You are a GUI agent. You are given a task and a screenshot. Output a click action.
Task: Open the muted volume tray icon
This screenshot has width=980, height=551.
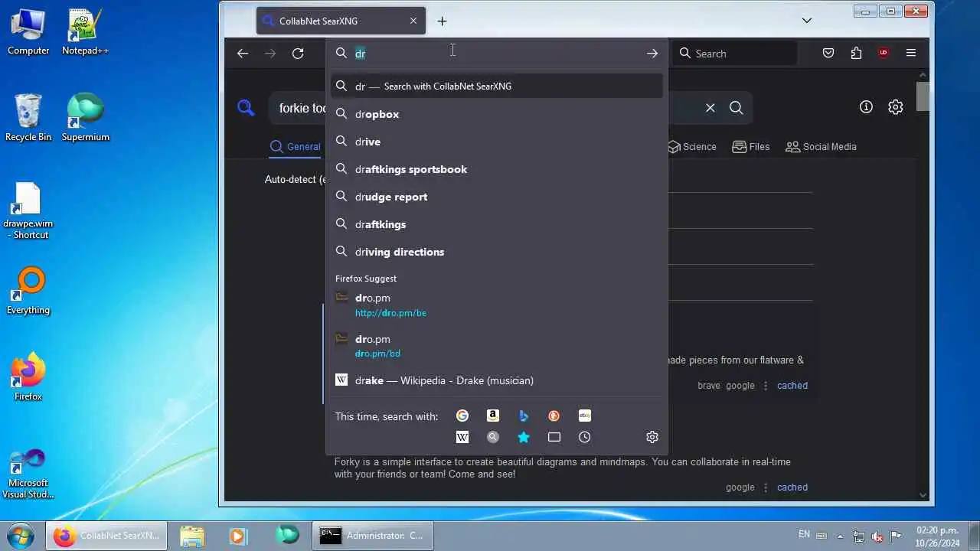click(877, 536)
